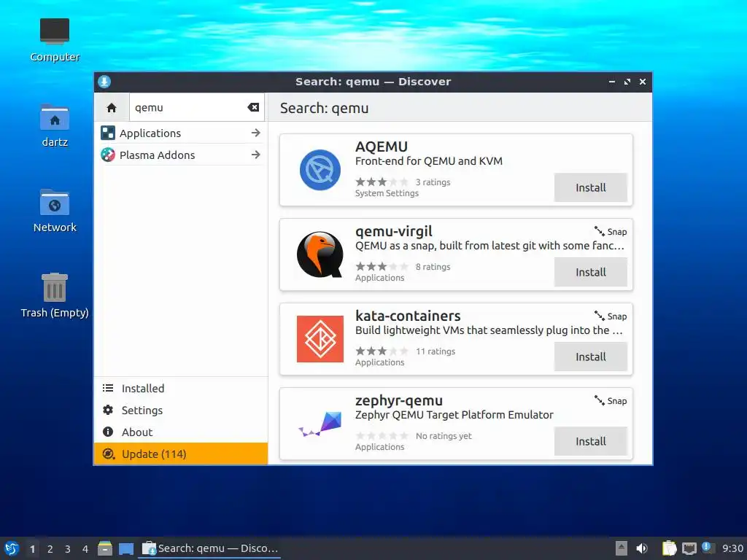
Task: Clear the qemu search text
Action: point(253,108)
